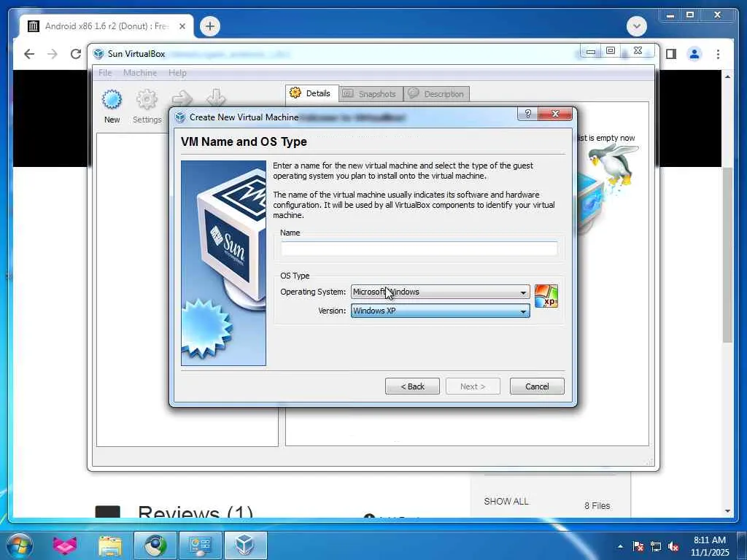Image resolution: width=747 pixels, height=560 pixels.
Task: Click the muted volume tray icon
Action: [x=673, y=546]
